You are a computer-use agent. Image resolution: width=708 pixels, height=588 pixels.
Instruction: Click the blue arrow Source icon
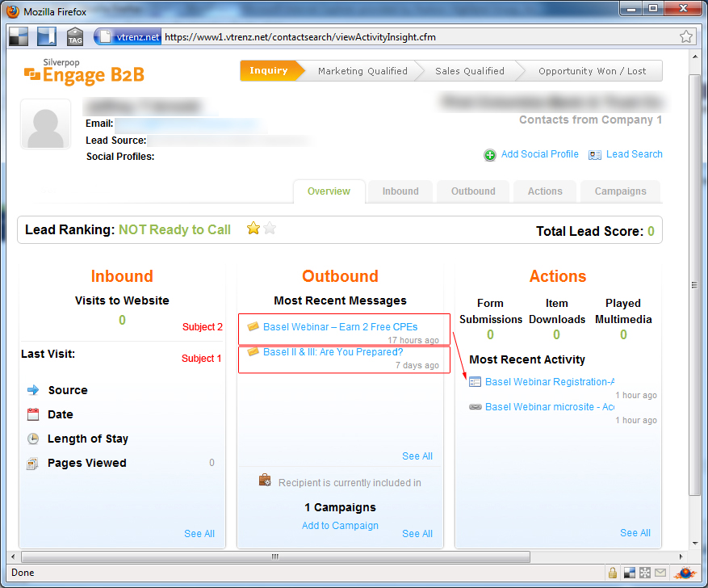tap(33, 390)
